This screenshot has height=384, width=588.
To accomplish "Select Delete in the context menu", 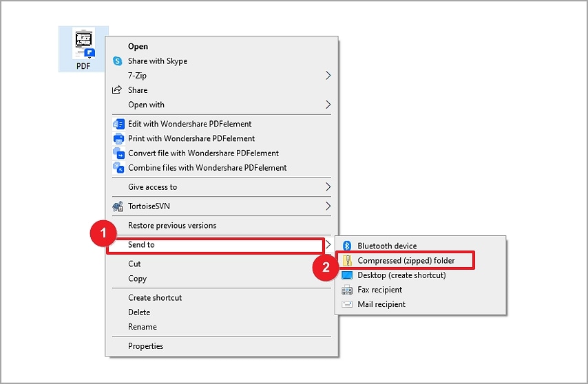I will [x=139, y=312].
